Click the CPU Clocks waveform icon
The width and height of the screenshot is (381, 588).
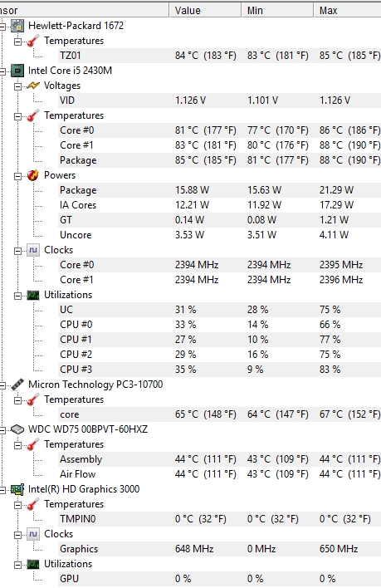[33, 250]
